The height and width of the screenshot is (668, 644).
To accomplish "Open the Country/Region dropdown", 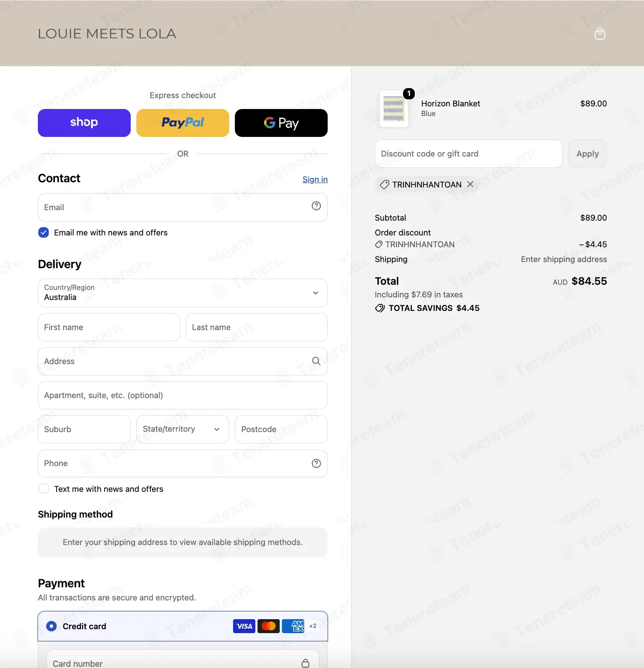I will click(183, 293).
